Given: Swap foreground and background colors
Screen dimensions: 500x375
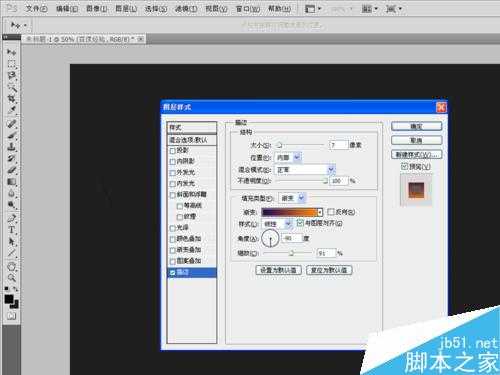Looking at the screenshot, I should (x=15, y=289).
